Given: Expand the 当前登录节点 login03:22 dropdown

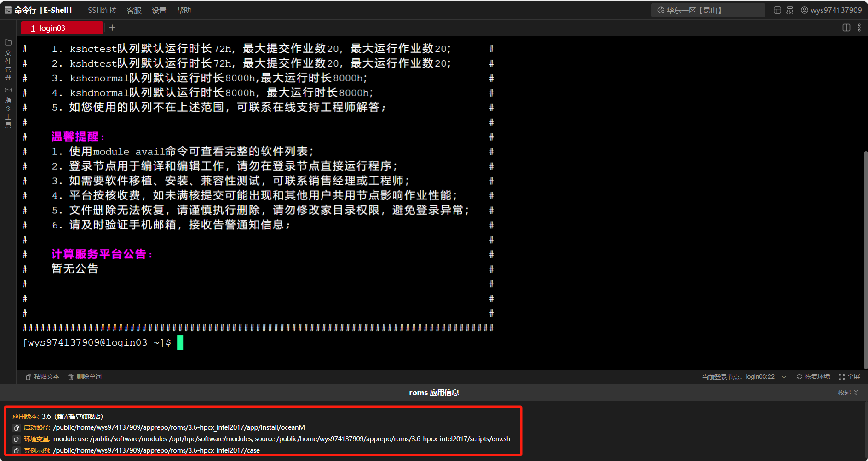Looking at the screenshot, I should coord(784,377).
